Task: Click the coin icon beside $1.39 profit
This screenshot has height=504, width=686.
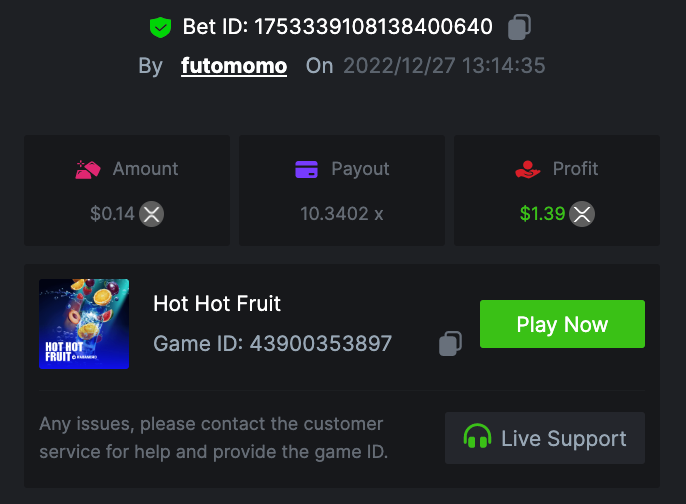Action: [582, 213]
